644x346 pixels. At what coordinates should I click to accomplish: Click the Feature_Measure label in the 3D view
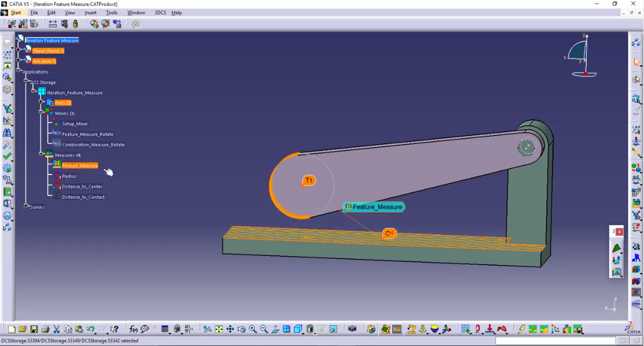point(374,207)
